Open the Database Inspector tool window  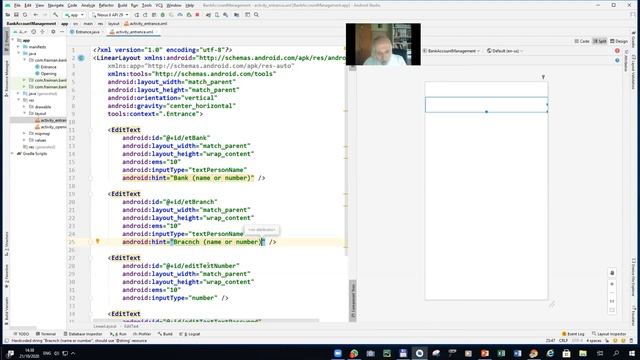click(x=82, y=334)
